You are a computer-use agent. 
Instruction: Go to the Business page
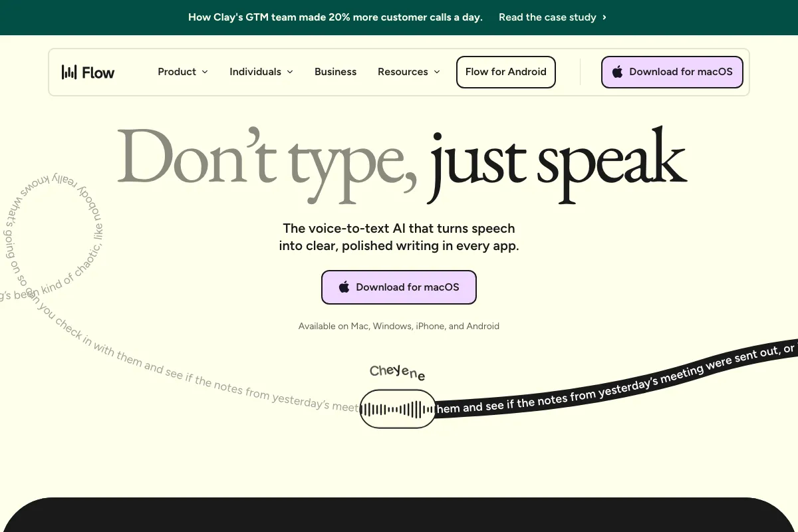(x=335, y=72)
